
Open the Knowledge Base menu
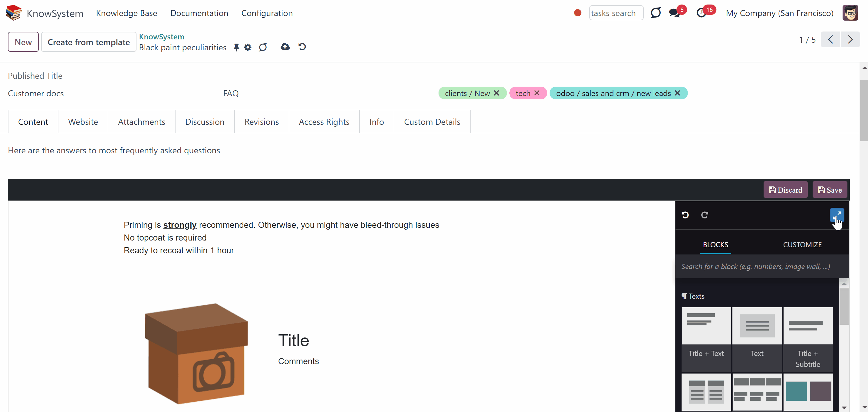click(127, 13)
